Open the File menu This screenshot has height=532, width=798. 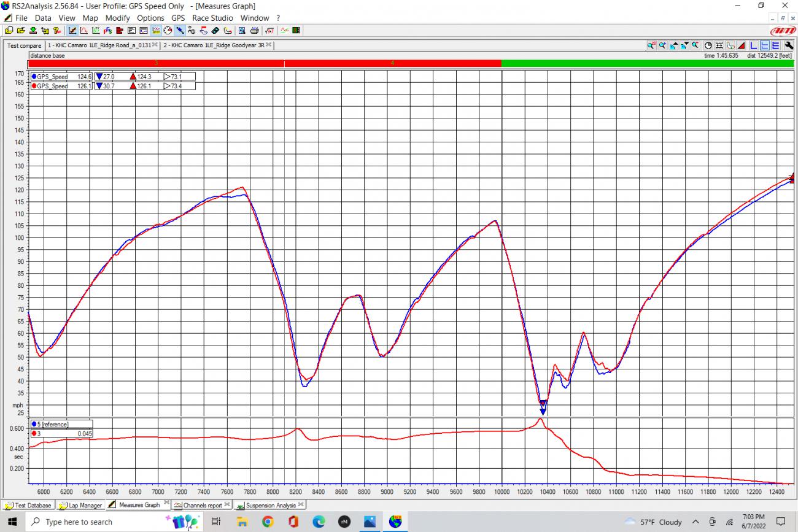point(21,18)
